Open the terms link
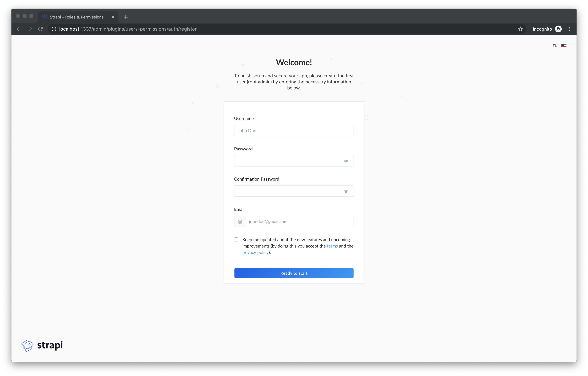Image resolution: width=588 pixels, height=376 pixels. [332, 246]
